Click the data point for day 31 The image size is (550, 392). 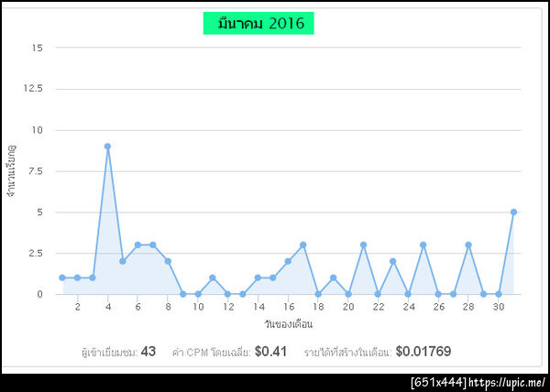click(x=513, y=212)
